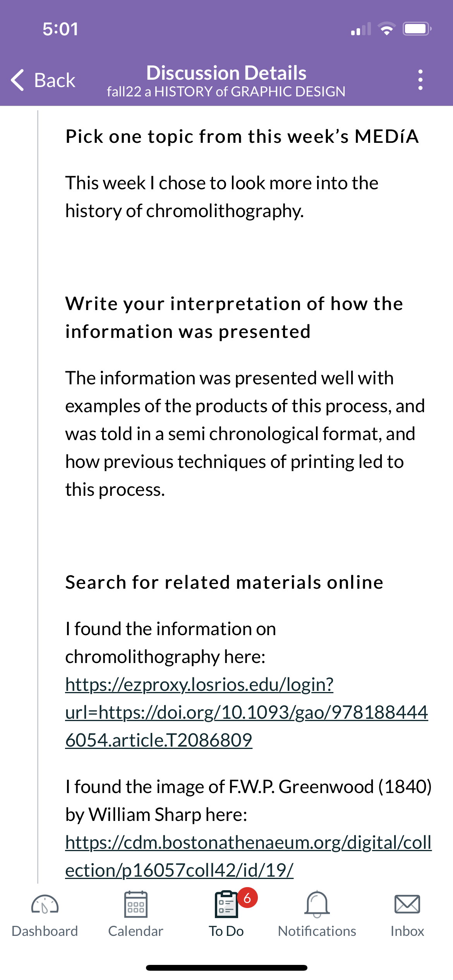Tap the home indicator bar

click(x=226, y=968)
